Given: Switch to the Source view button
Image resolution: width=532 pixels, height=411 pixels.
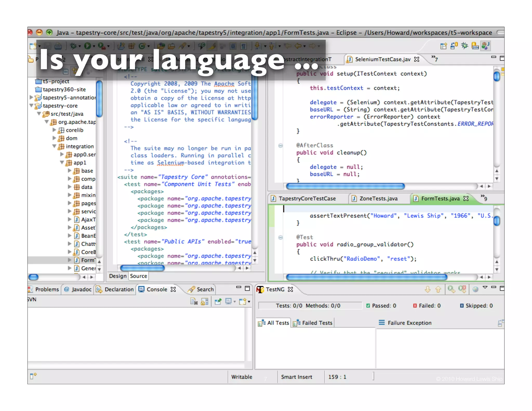Looking at the screenshot, I should tap(138, 276).
